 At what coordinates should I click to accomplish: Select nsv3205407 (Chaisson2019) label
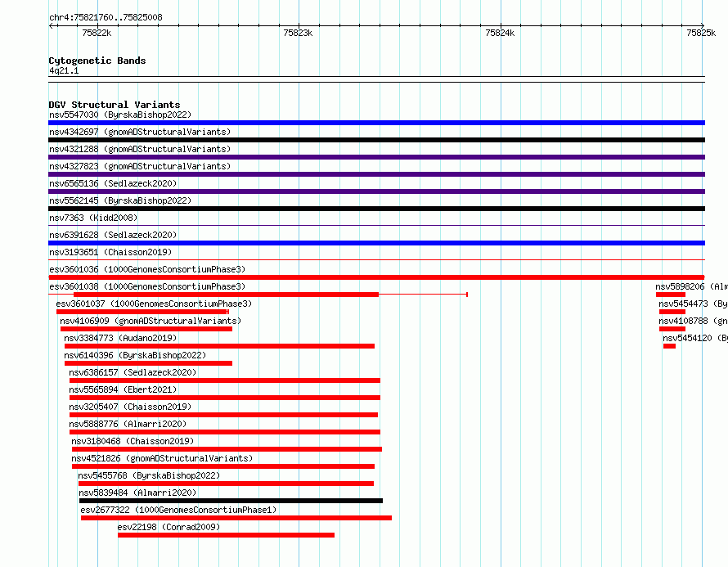[130, 407]
